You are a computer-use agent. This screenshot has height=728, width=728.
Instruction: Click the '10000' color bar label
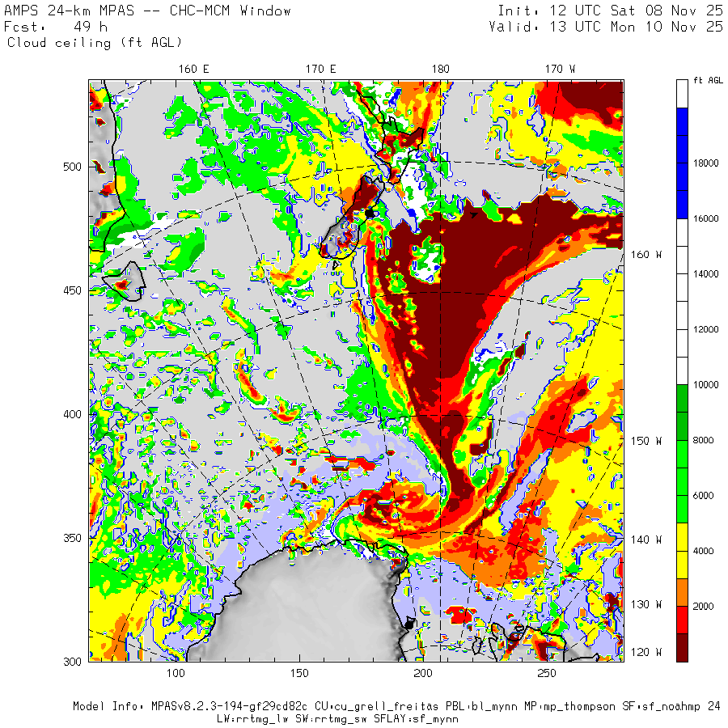705,385
